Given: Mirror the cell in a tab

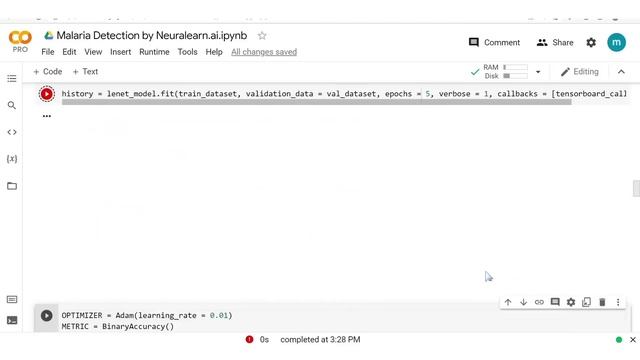Looking at the screenshot, I should tap(587, 302).
